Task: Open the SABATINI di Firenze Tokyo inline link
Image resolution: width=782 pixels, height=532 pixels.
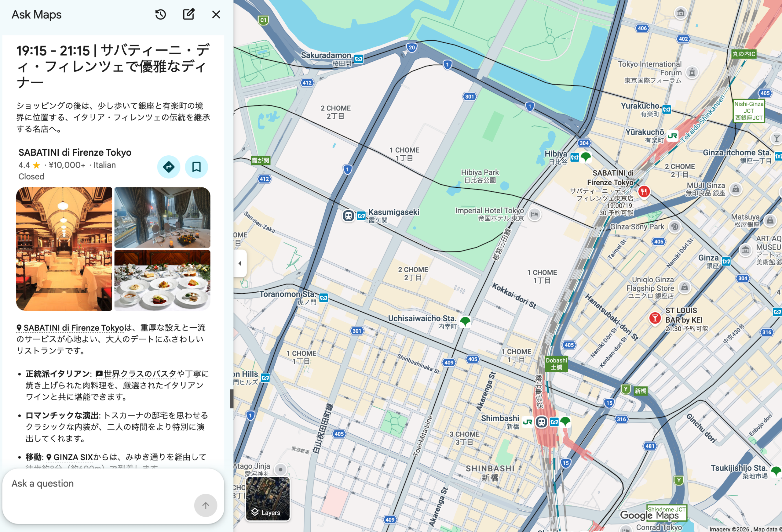Action: [x=73, y=328]
